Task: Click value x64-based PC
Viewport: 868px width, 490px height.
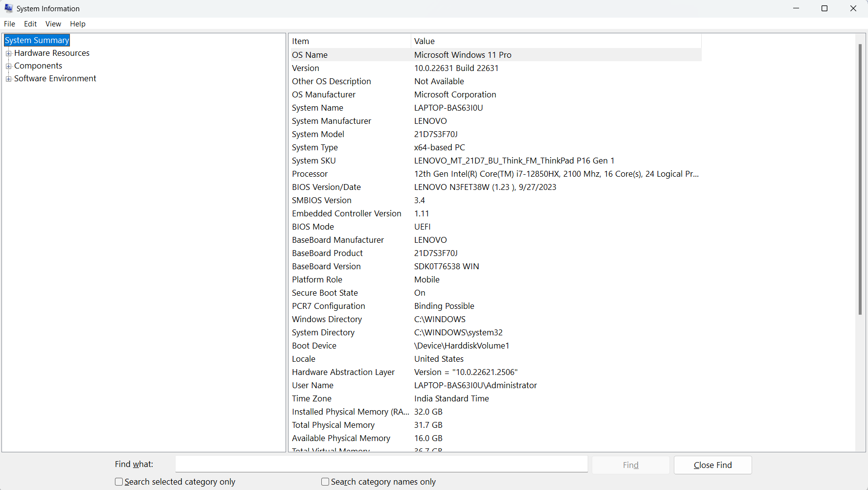Action: (x=440, y=147)
